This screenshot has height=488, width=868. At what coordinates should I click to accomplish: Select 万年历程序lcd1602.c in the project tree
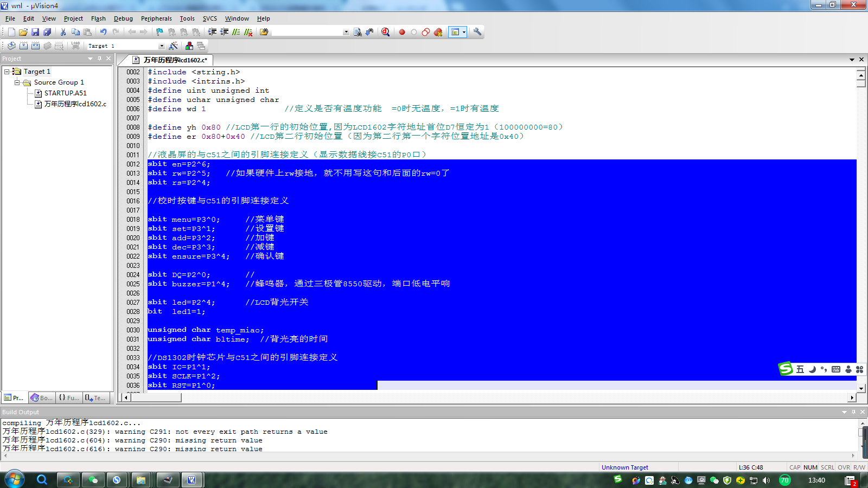(75, 104)
